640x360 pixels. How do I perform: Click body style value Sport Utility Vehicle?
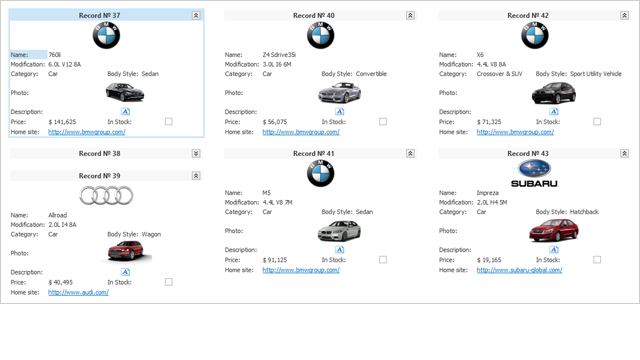point(596,74)
